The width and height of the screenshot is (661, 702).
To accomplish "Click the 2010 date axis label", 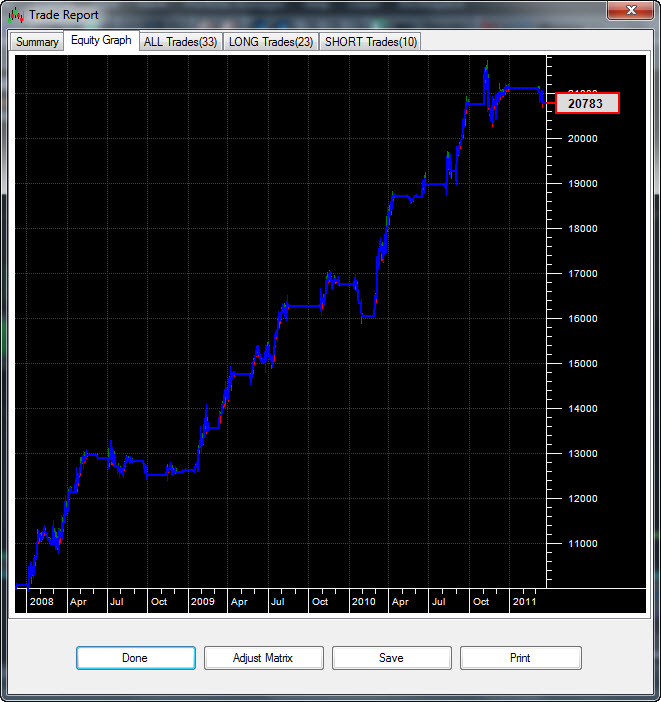I will pos(363,601).
